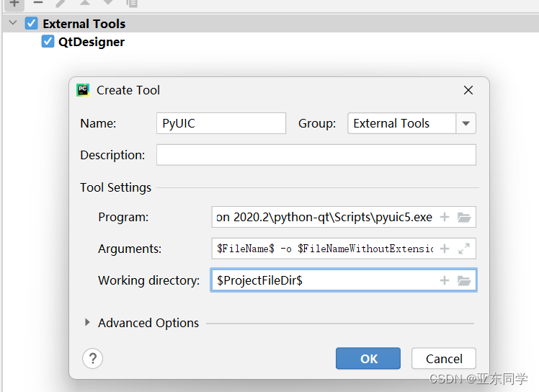The width and height of the screenshot is (539, 392).
Task: Click the PyCharm icon in dialog title
Action: [x=83, y=90]
